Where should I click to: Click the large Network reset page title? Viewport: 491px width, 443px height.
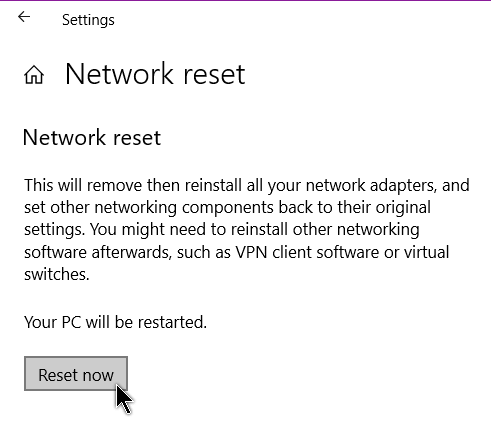point(155,74)
